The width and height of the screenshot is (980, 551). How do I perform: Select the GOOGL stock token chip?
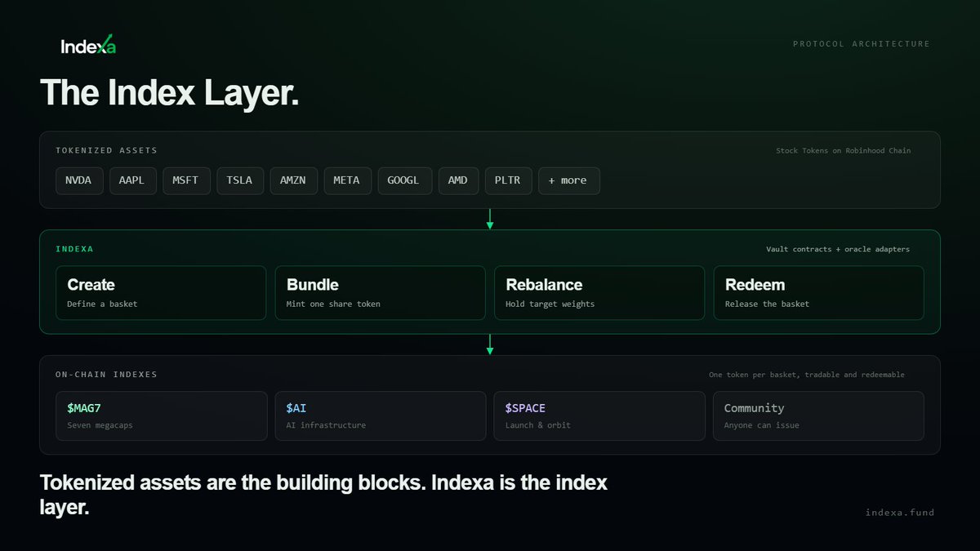point(404,180)
